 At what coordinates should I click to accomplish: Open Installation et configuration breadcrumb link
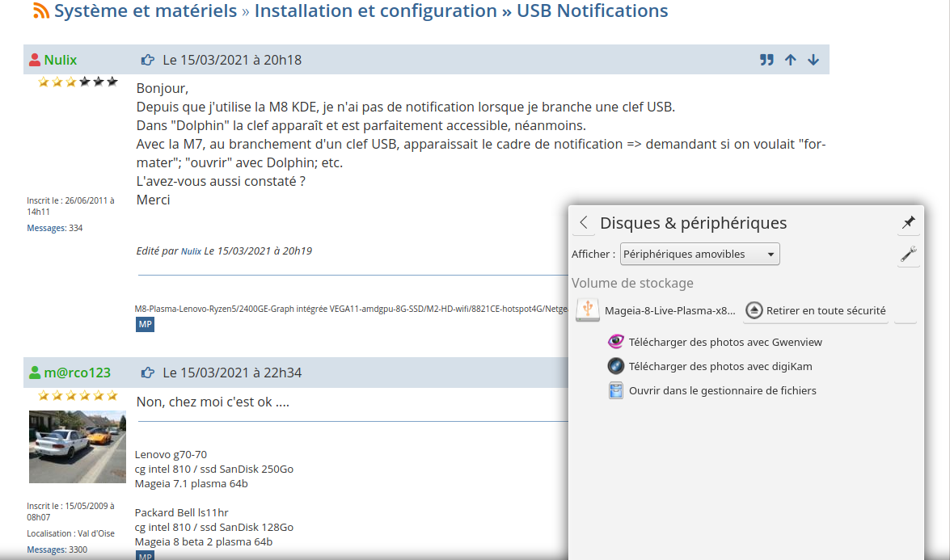376,11
